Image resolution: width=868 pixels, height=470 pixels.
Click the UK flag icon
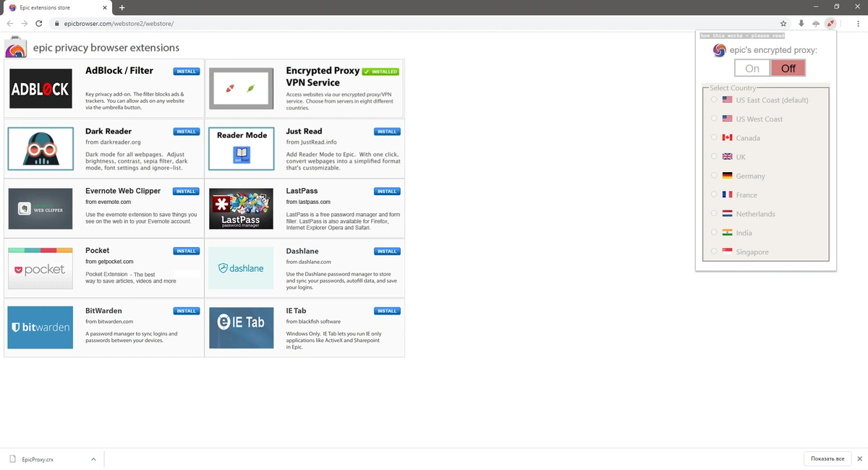[x=728, y=157]
